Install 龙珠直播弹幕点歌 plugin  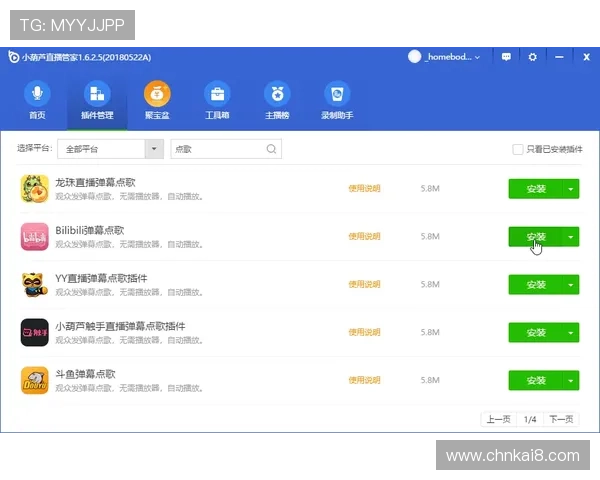[x=536, y=189]
